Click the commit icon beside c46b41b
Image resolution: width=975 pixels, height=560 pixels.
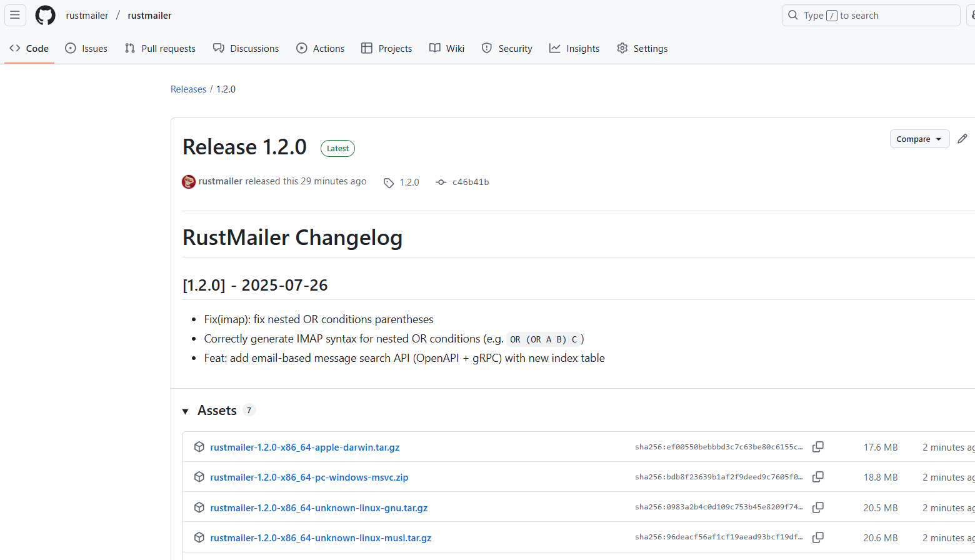441,182
